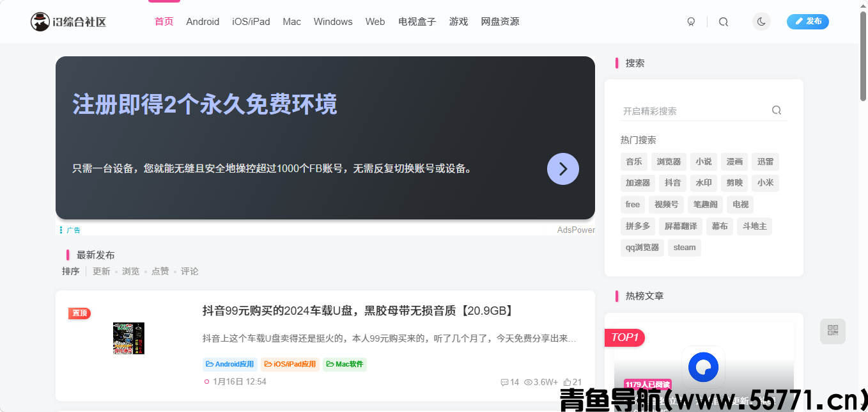Select hot search tag 拼多多
The height and width of the screenshot is (412, 868).
pos(638,226)
